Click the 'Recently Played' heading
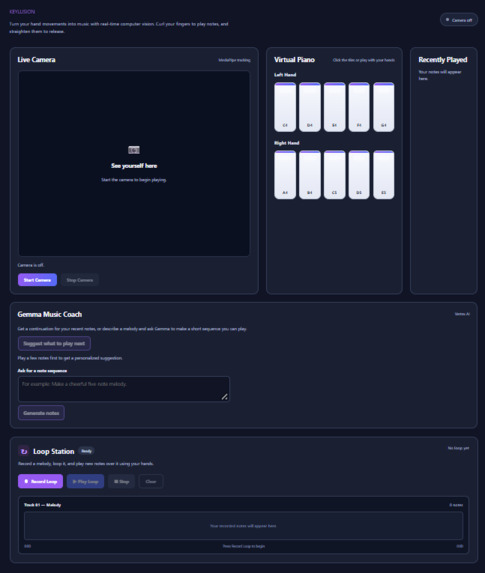The image size is (485, 573). [x=443, y=60]
